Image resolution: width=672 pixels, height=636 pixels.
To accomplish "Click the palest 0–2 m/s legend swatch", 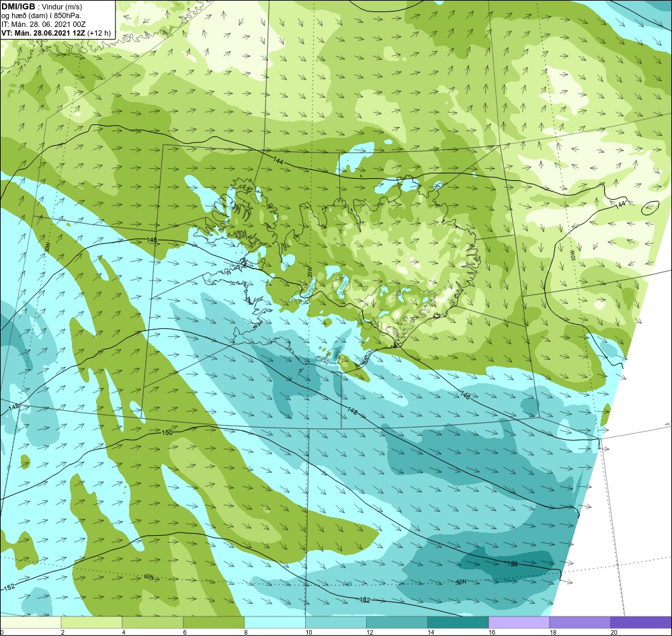I will click(x=30, y=622).
